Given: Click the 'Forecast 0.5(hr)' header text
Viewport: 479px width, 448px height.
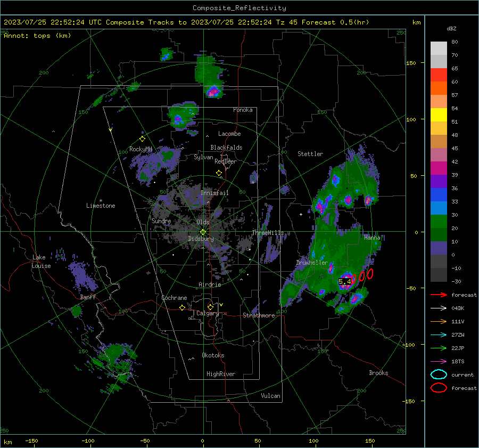Looking at the screenshot, I should [335, 22].
